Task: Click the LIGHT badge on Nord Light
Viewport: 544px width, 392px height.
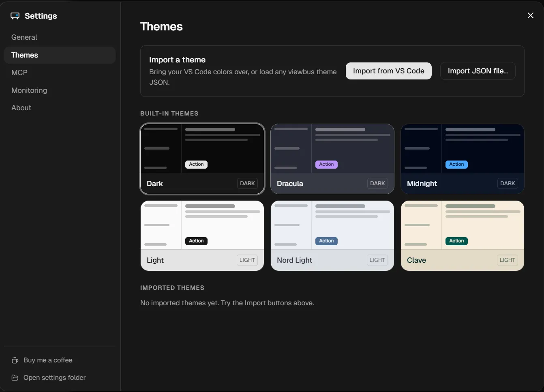Action: click(x=377, y=260)
